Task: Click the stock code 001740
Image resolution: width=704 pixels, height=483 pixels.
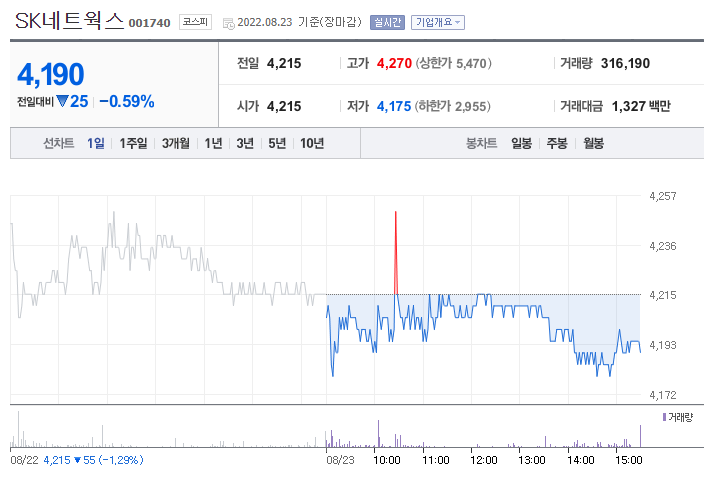Action: 150,23
